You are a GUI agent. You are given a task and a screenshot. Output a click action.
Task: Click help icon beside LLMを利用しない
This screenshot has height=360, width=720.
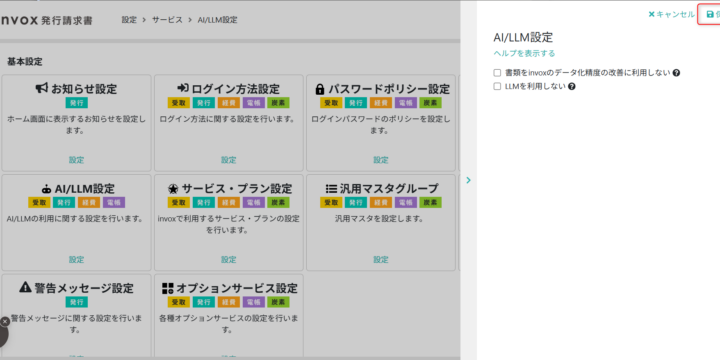point(572,86)
